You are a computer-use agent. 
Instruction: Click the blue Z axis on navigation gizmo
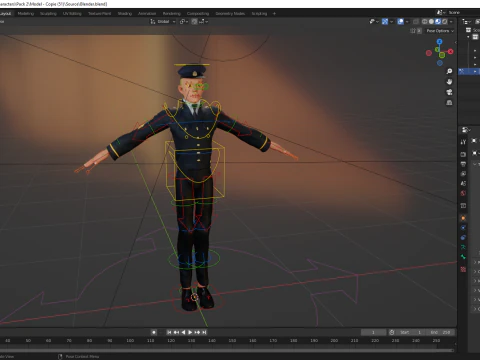pos(440,41)
